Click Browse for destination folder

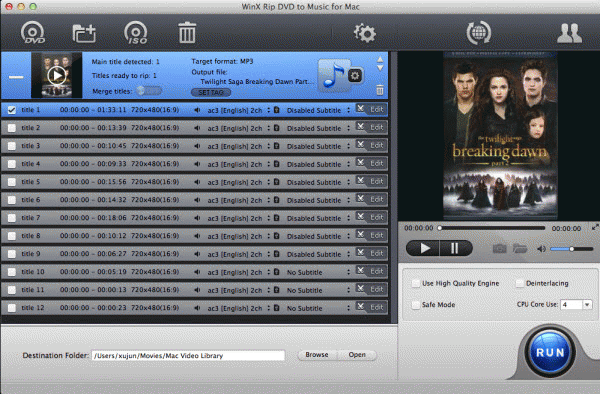click(317, 355)
